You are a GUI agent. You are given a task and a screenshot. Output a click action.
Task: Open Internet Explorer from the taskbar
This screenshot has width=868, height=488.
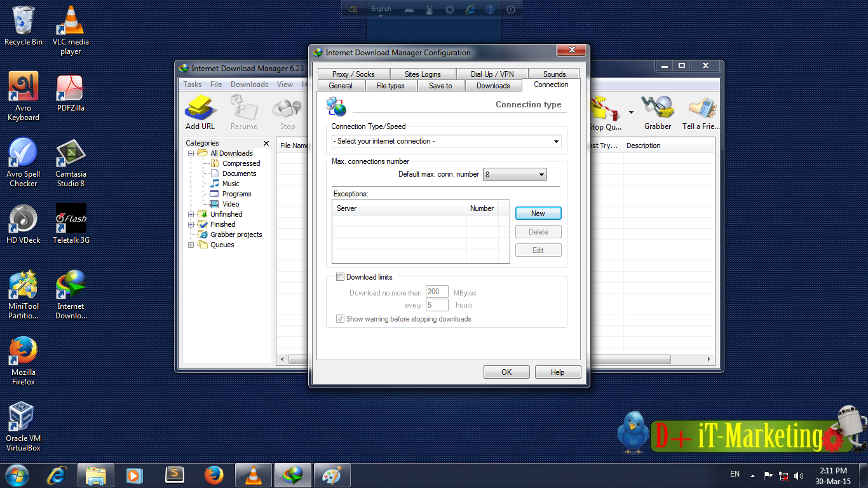pyautogui.click(x=57, y=475)
